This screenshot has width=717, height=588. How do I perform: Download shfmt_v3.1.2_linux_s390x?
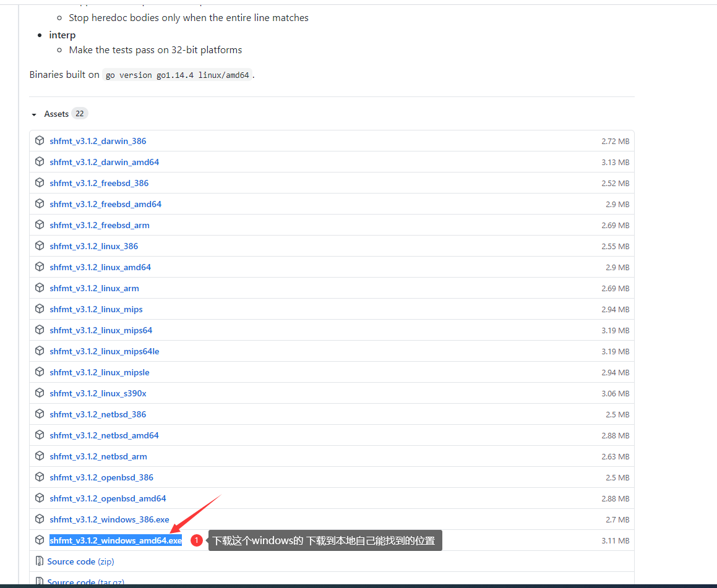(98, 393)
